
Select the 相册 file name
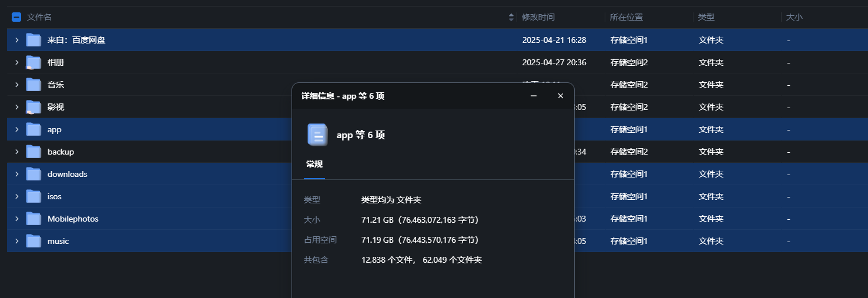click(56, 62)
